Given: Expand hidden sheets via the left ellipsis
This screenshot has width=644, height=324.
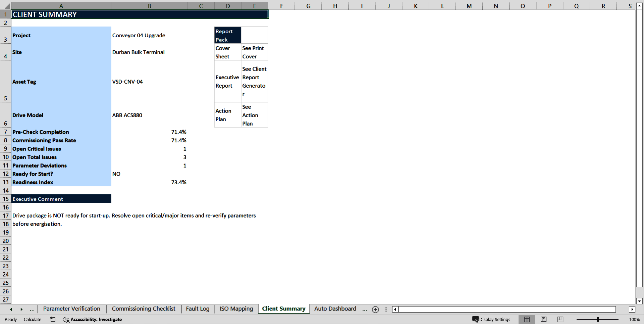Looking at the screenshot, I should (32, 309).
